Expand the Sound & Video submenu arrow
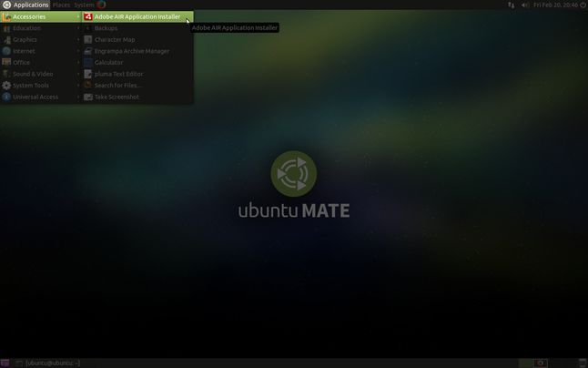This screenshot has height=368, width=588. pos(78,75)
